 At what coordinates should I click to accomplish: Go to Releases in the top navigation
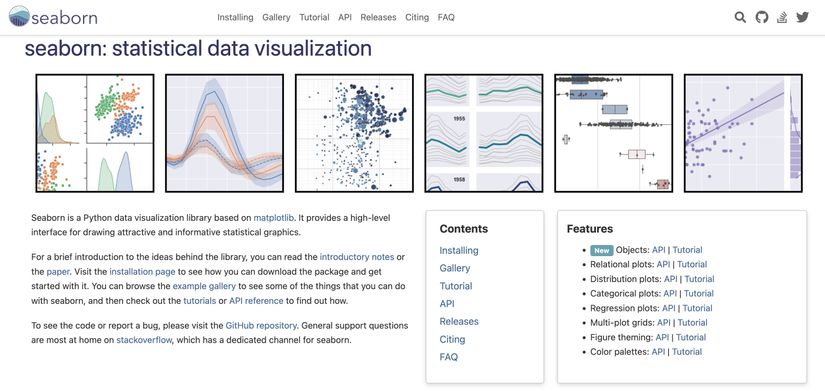pyautogui.click(x=378, y=17)
